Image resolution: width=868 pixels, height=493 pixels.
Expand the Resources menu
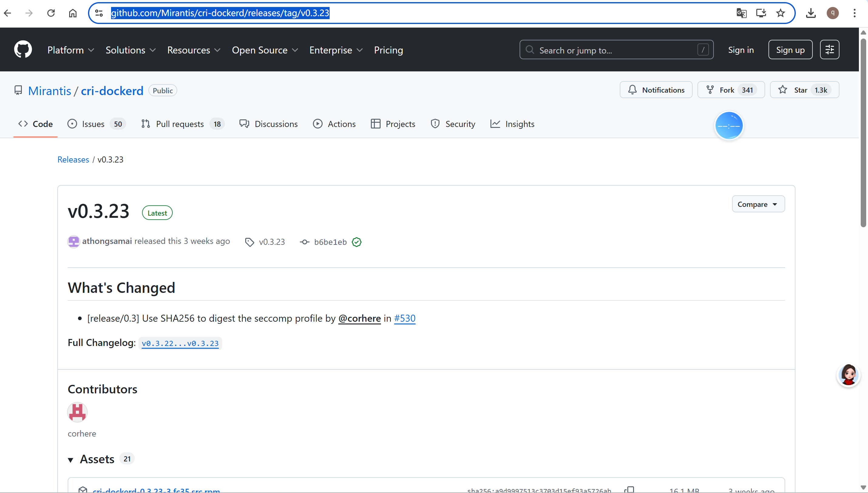coord(194,50)
